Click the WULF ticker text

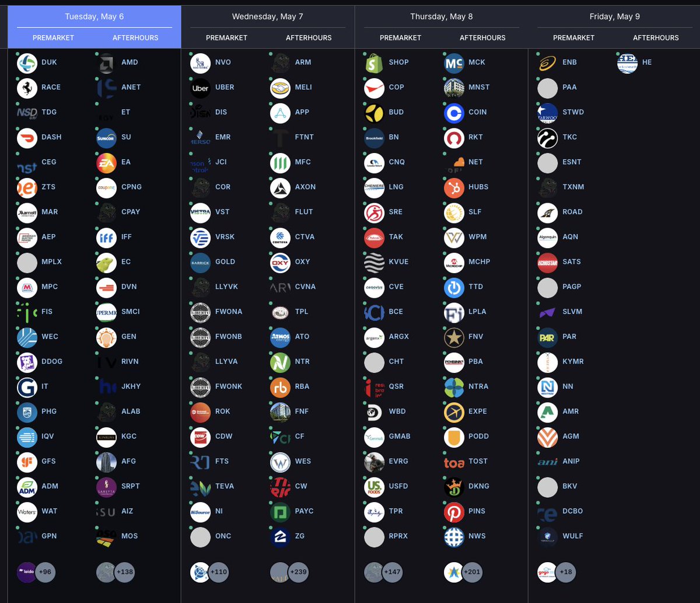pyautogui.click(x=573, y=536)
